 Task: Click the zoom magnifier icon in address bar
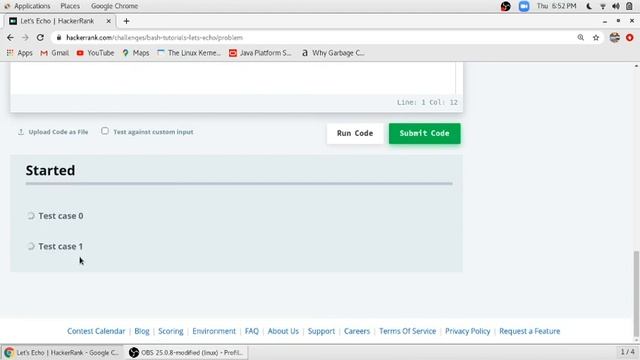point(580,38)
